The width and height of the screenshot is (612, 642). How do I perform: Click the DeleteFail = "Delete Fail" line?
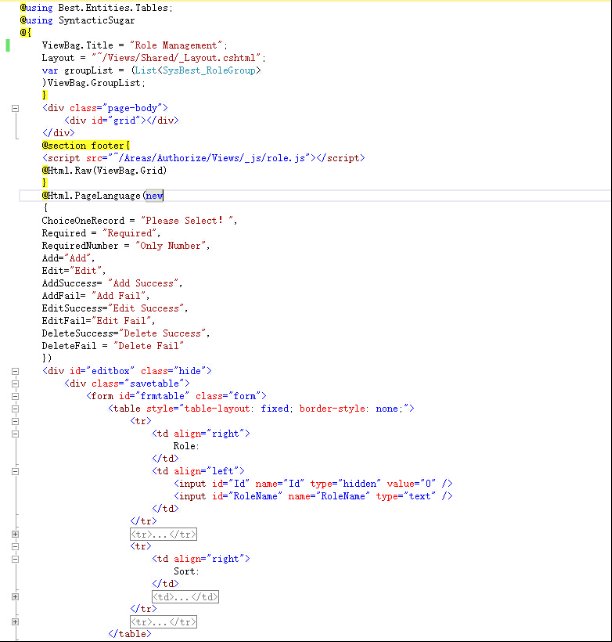(112, 346)
